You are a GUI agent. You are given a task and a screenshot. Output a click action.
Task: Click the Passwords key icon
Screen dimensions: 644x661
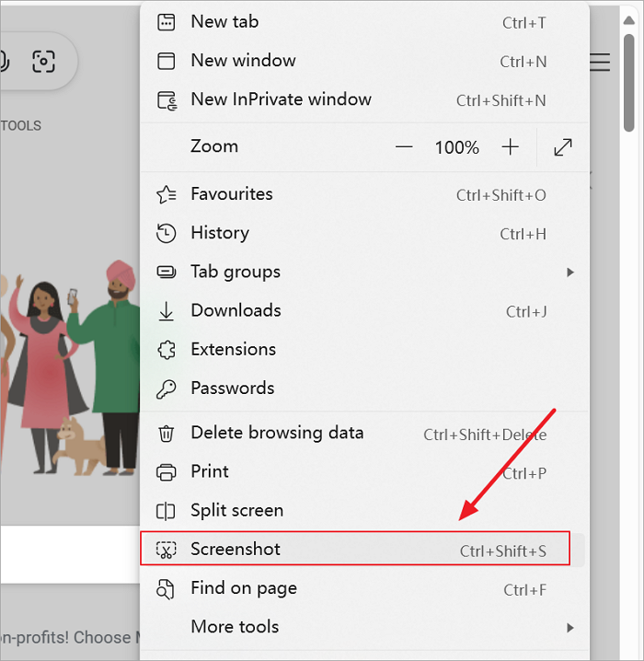[167, 388]
